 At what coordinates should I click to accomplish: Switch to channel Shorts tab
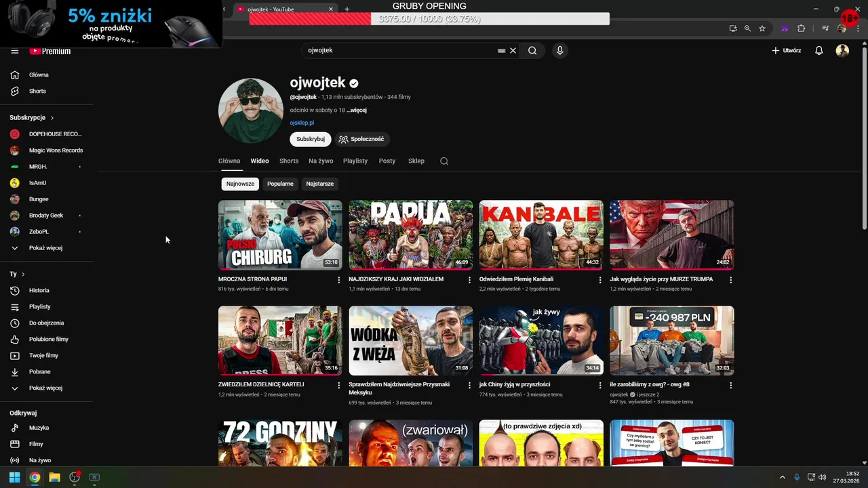(x=289, y=161)
